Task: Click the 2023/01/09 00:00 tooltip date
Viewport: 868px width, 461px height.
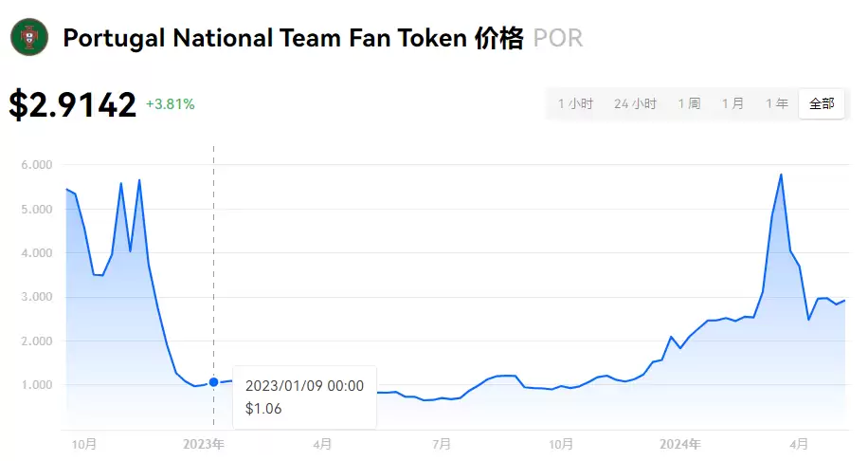Action: click(x=303, y=386)
